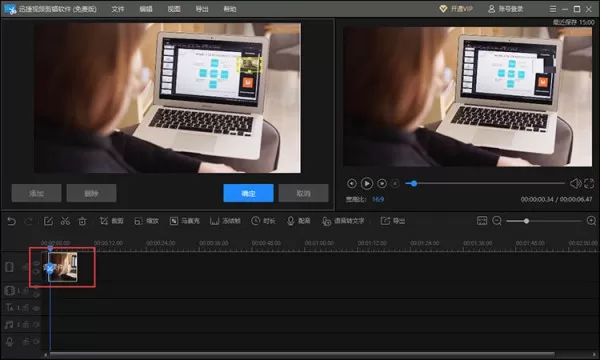Open the 导出 menu in the menu bar

pos(202,9)
